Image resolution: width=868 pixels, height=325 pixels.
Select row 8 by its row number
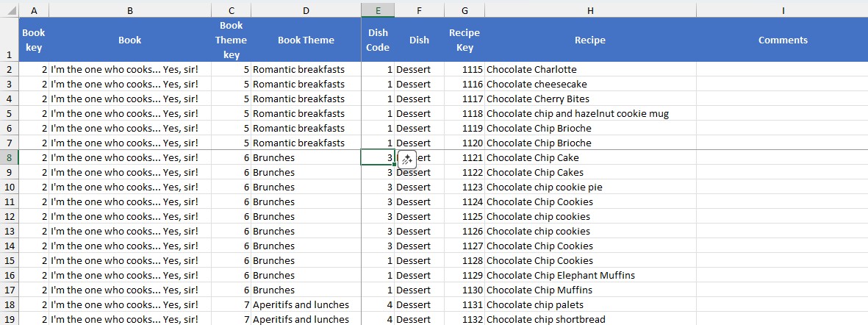pos(9,157)
